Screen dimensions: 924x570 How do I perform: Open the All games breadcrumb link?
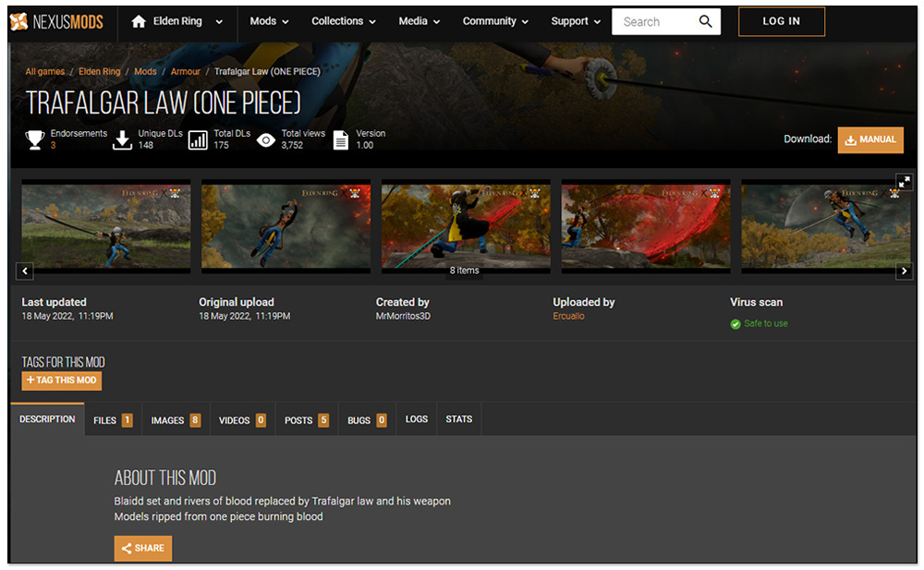44,71
